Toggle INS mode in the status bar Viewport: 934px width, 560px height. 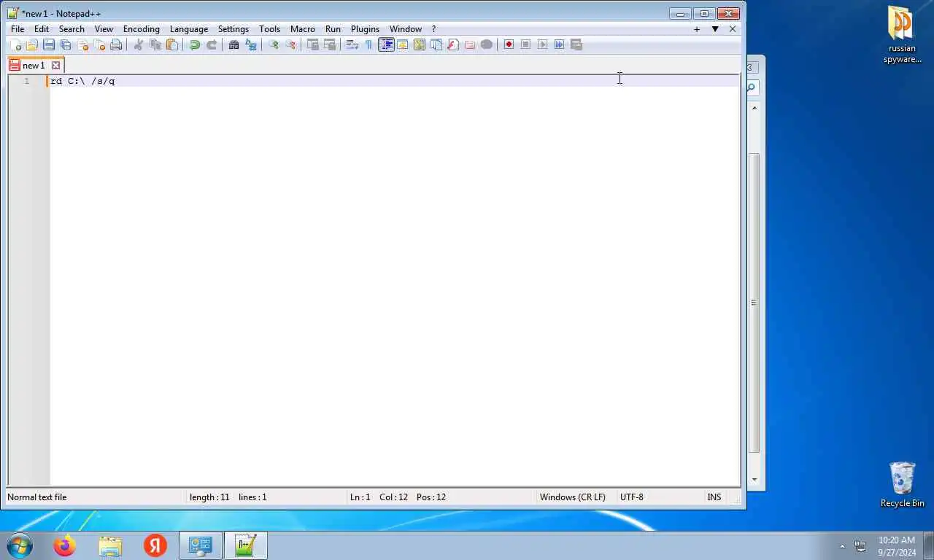coord(714,497)
